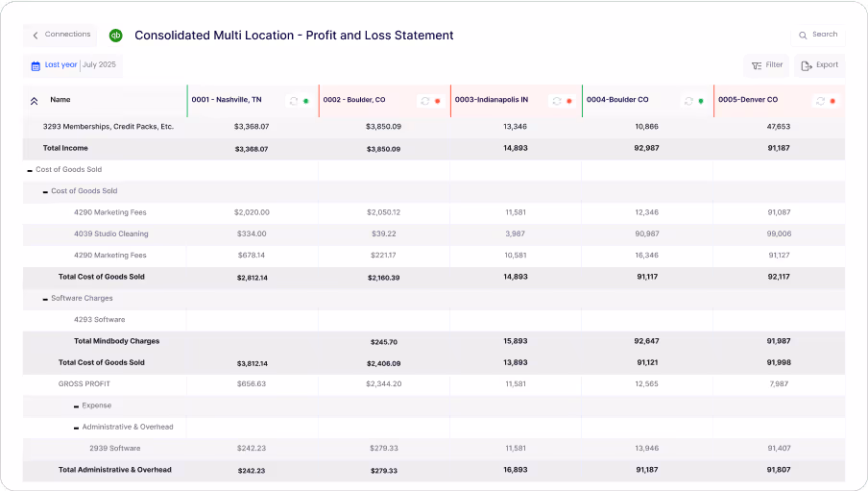Open the Filter options
This screenshot has height=491, width=868.
click(x=766, y=65)
